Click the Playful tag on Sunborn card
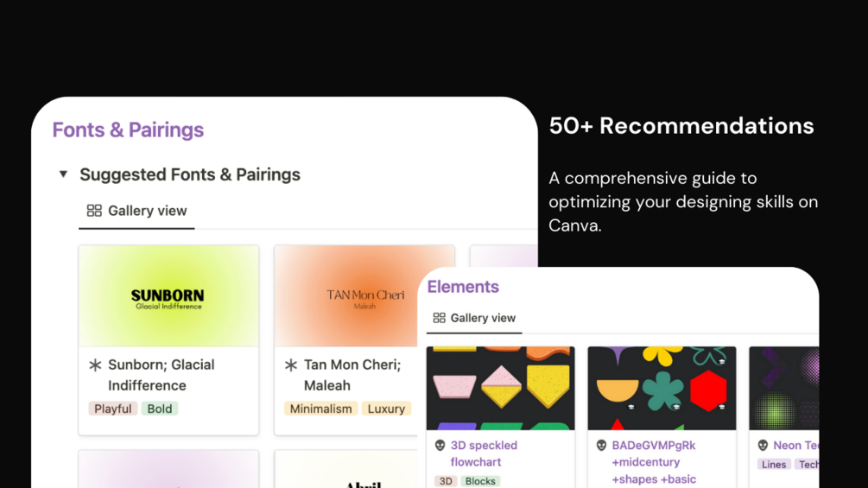This screenshot has height=488, width=868. click(113, 409)
